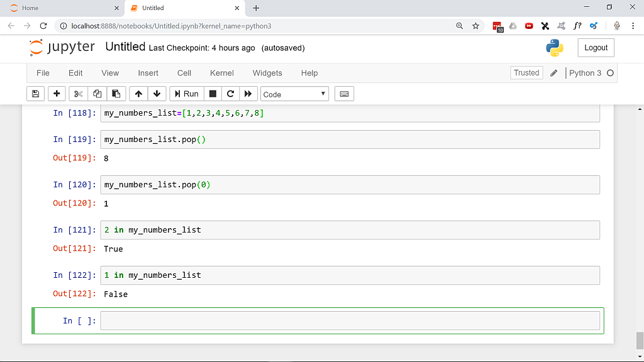The height and width of the screenshot is (362, 644).
Task: Click the Run button
Action: point(186,94)
